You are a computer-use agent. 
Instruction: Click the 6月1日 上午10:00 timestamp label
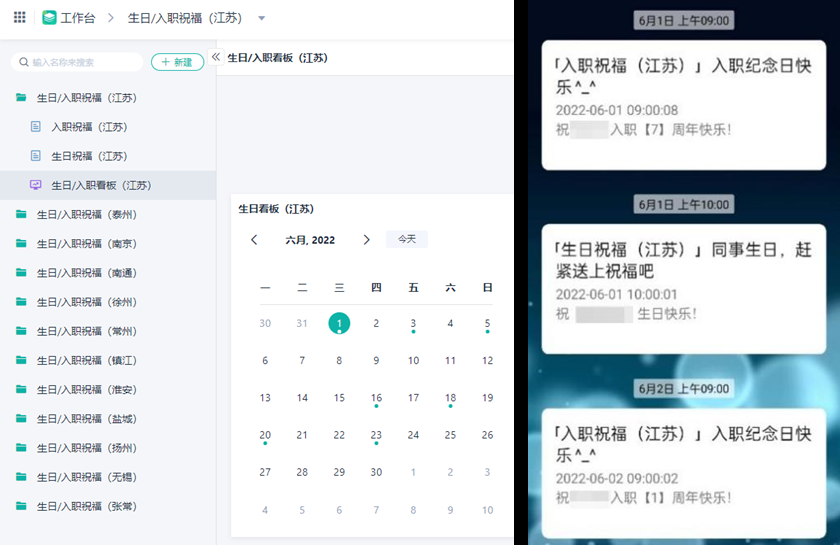[684, 204]
